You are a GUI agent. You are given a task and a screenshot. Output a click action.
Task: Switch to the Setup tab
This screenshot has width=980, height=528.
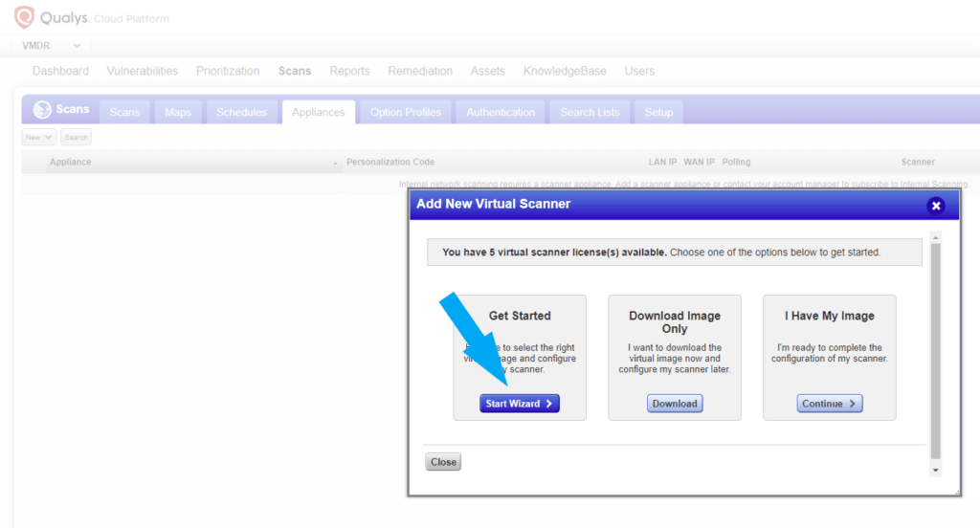[x=658, y=113]
